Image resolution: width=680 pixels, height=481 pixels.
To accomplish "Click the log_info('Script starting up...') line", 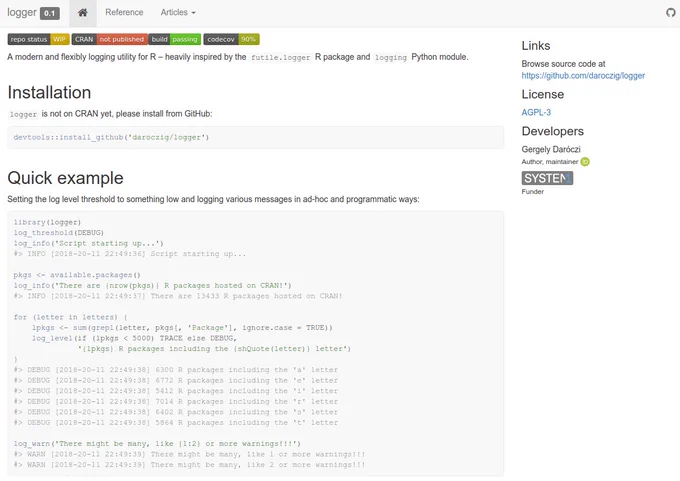I will click(x=88, y=243).
